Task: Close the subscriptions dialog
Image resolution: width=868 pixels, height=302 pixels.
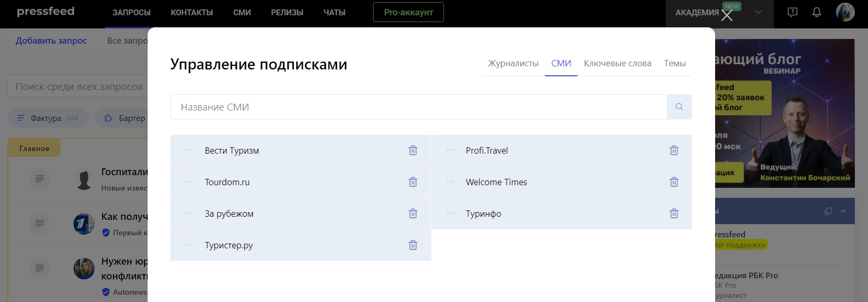Action: click(x=727, y=16)
